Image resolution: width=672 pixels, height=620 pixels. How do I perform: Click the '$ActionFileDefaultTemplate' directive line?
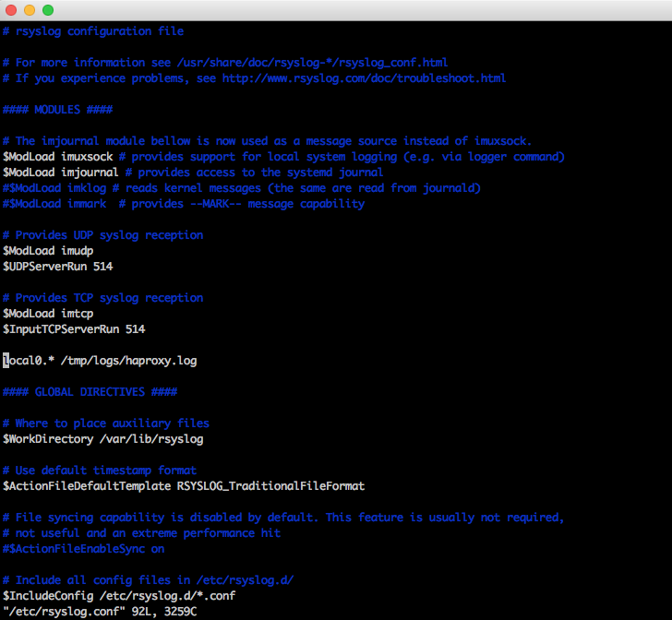pos(184,486)
